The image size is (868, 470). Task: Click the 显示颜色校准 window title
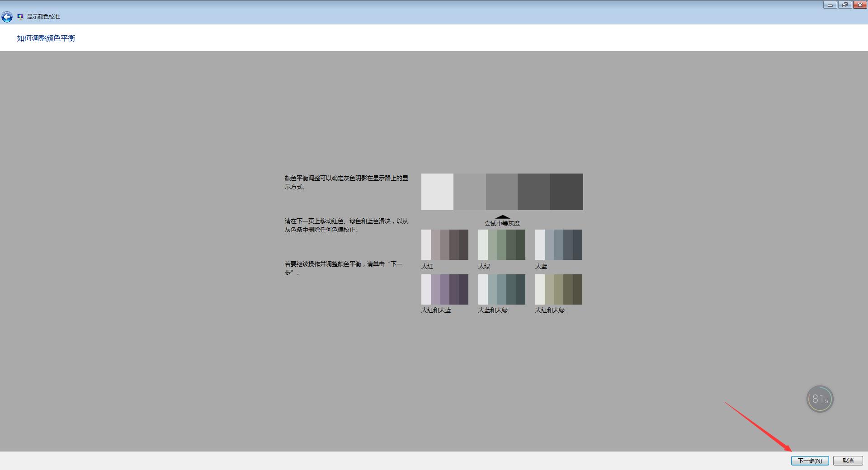(43, 17)
